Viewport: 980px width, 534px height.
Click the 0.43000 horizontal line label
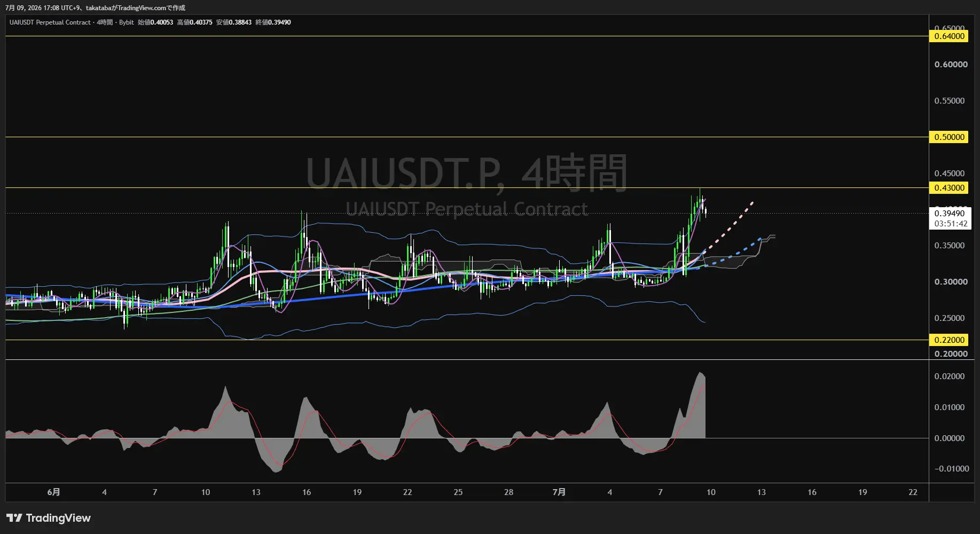tap(949, 188)
